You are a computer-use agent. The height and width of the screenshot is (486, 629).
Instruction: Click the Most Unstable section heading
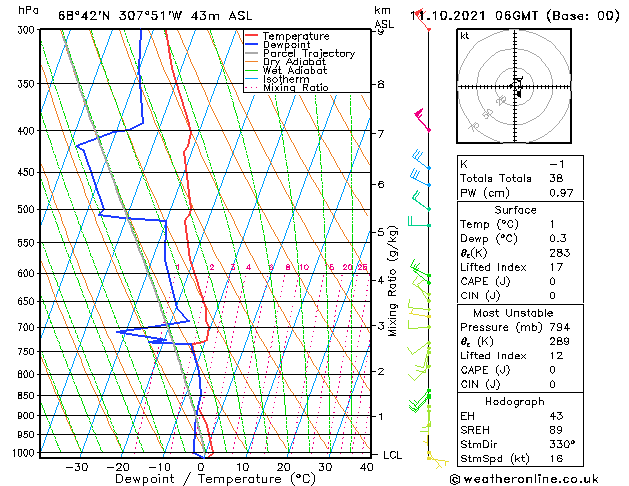[x=515, y=312]
